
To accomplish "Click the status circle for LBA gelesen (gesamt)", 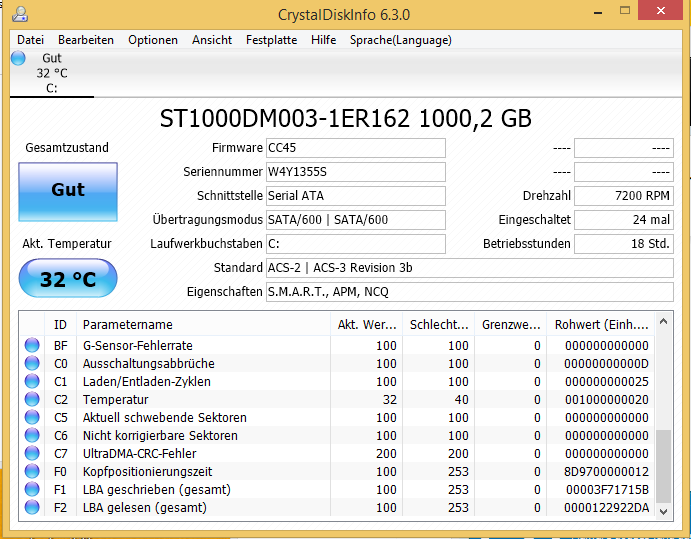I will point(32,507).
